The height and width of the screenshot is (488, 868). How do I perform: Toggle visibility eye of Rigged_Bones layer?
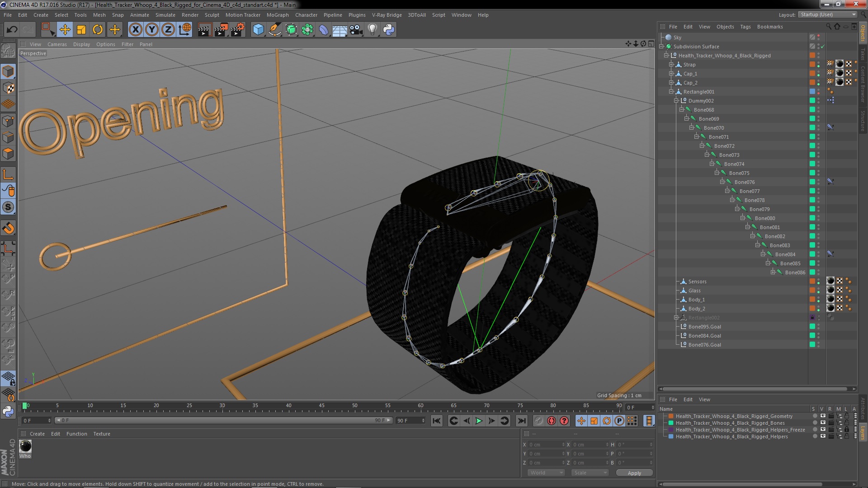(822, 423)
